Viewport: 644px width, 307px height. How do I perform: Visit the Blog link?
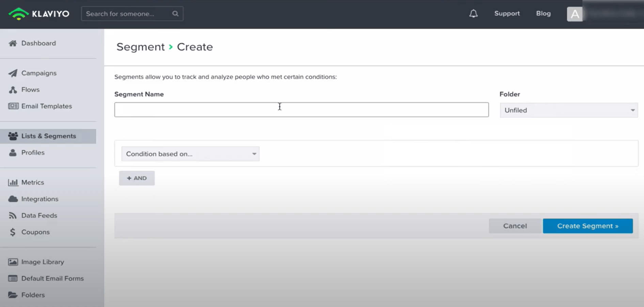[543, 14]
